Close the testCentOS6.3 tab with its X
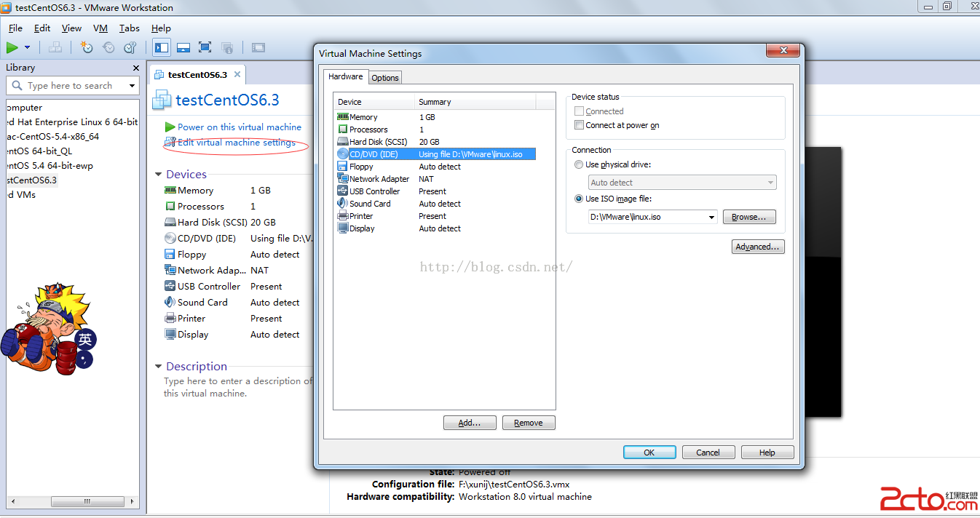 coord(237,74)
